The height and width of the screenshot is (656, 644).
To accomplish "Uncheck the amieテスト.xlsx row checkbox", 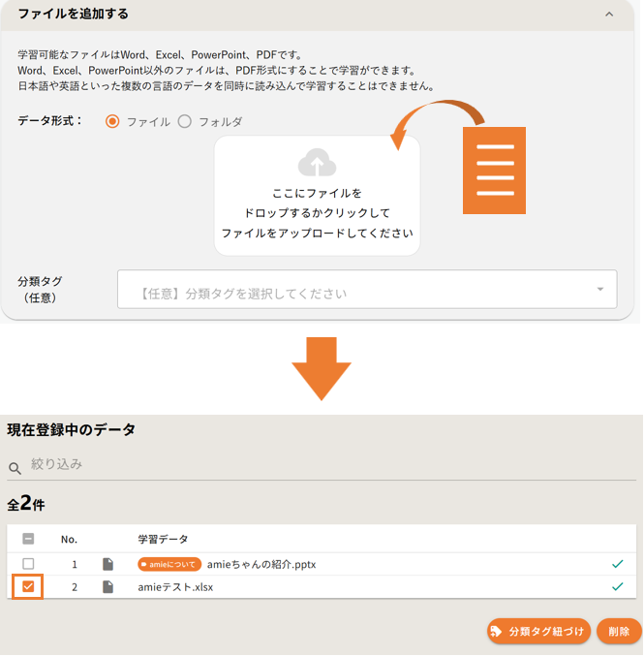I will pyautogui.click(x=28, y=586).
